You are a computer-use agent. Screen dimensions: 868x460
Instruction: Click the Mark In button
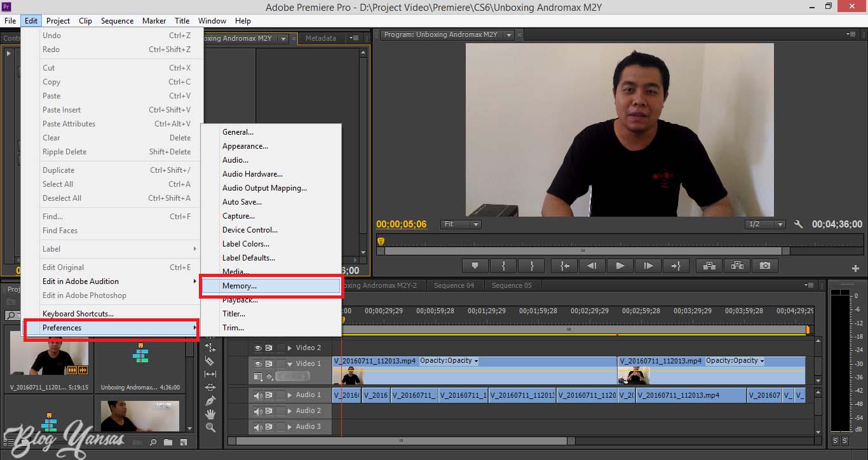(504, 266)
